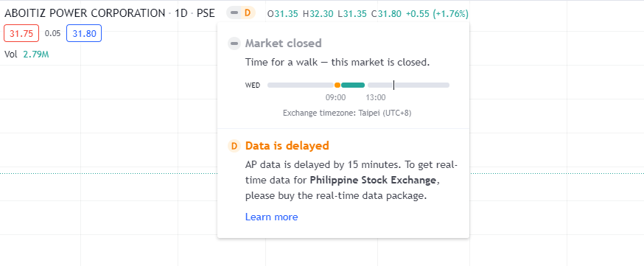Viewport: 644px width, 266px height.
Task: Click the orange pre-market dot on session timeline
Action: click(x=337, y=85)
